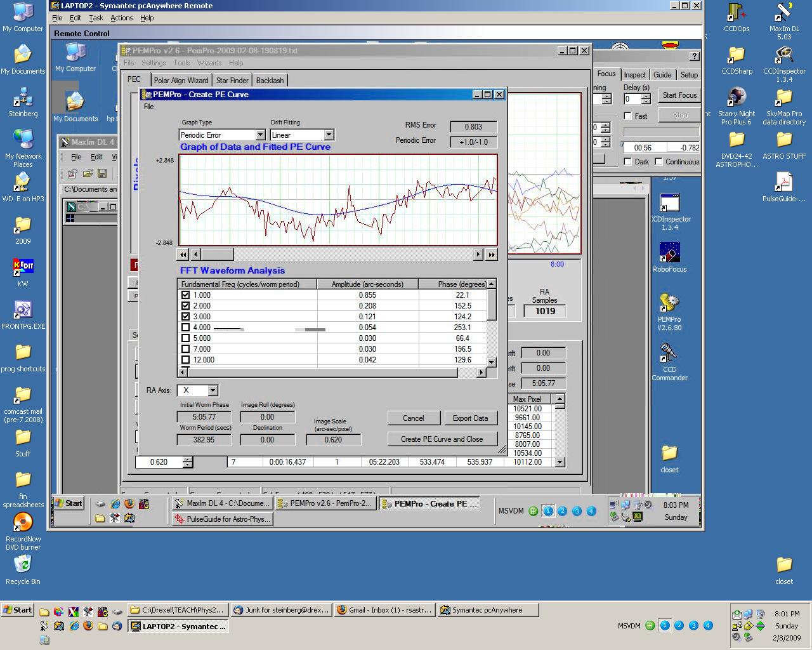
Task: Open Steinberg desktop icon
Action: coord(23,103)
